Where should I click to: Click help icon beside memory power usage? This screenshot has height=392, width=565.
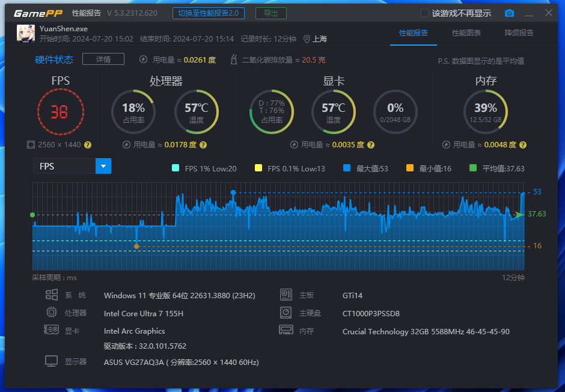click(523, 145)
